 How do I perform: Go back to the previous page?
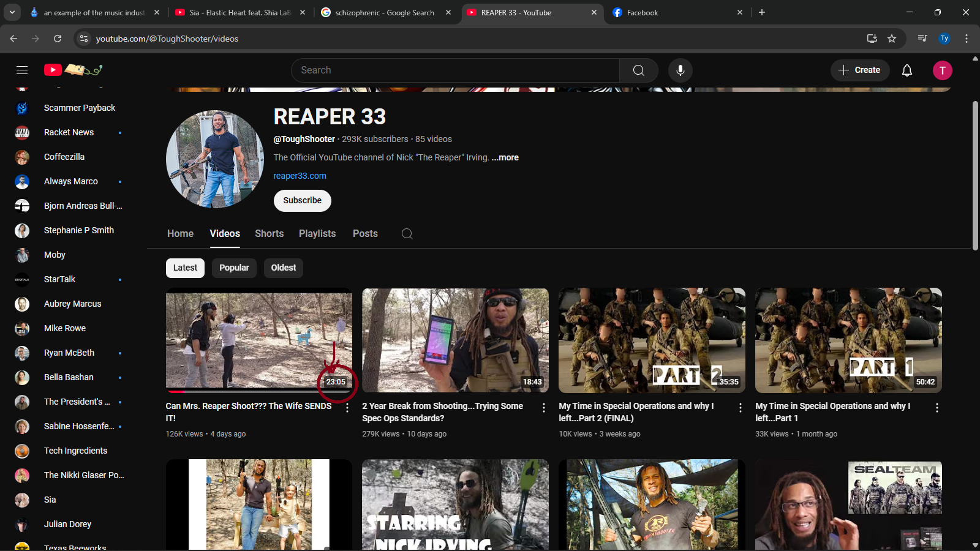[x=13, y=39]
